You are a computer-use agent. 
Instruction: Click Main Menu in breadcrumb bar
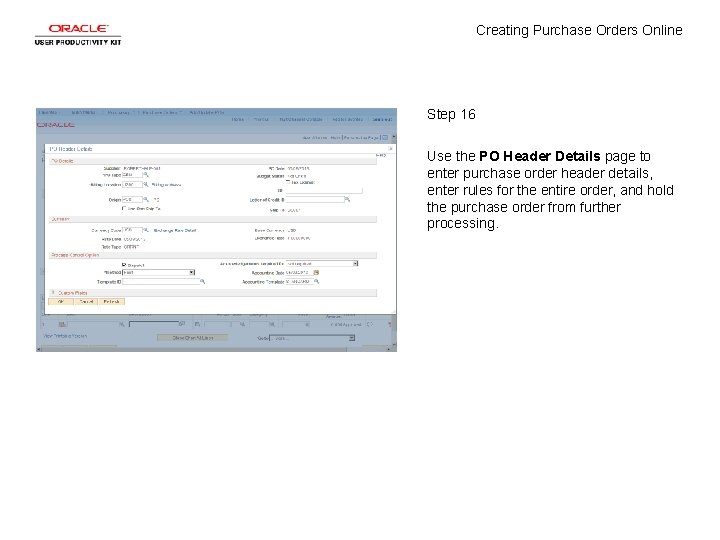click(83, 112)
